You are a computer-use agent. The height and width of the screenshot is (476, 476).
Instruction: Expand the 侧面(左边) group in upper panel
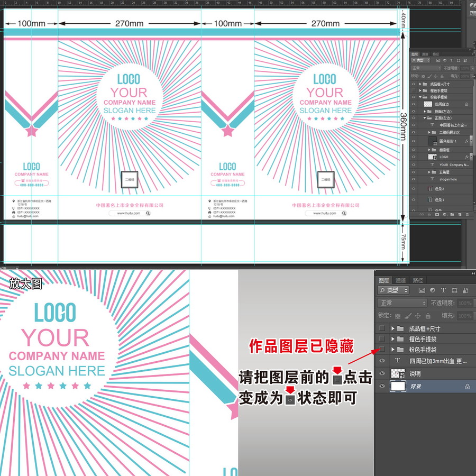click(425, 112)
